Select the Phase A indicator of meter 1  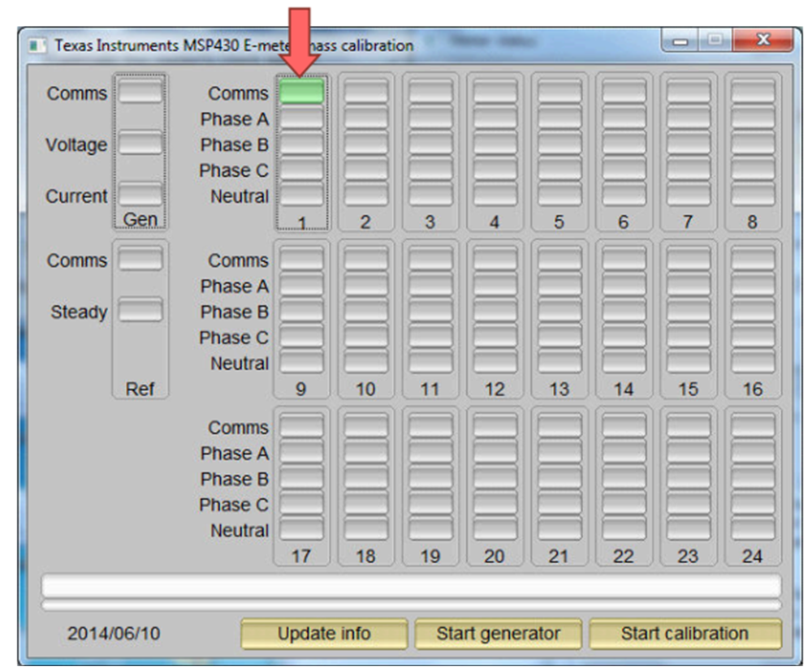[x=301, y=119]
